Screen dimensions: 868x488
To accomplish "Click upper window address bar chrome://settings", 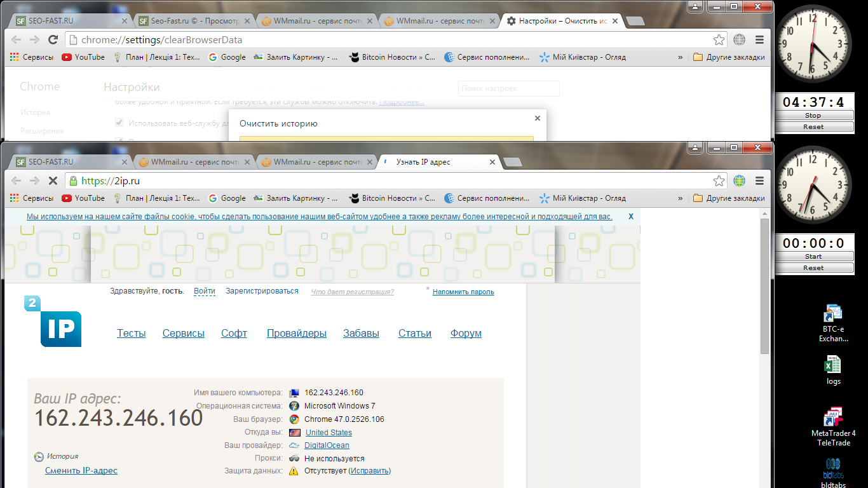I will [397, 40].
